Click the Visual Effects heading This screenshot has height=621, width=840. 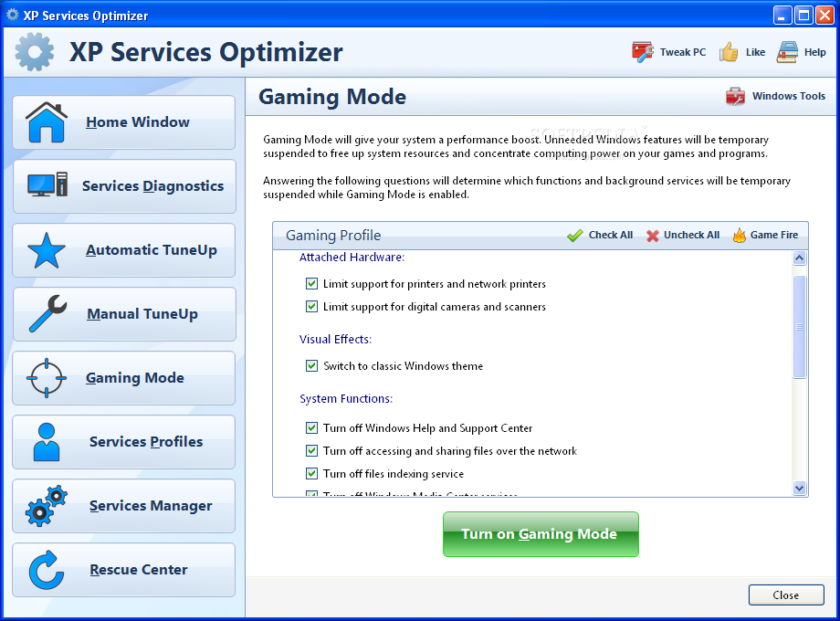[x=335, y=339]
